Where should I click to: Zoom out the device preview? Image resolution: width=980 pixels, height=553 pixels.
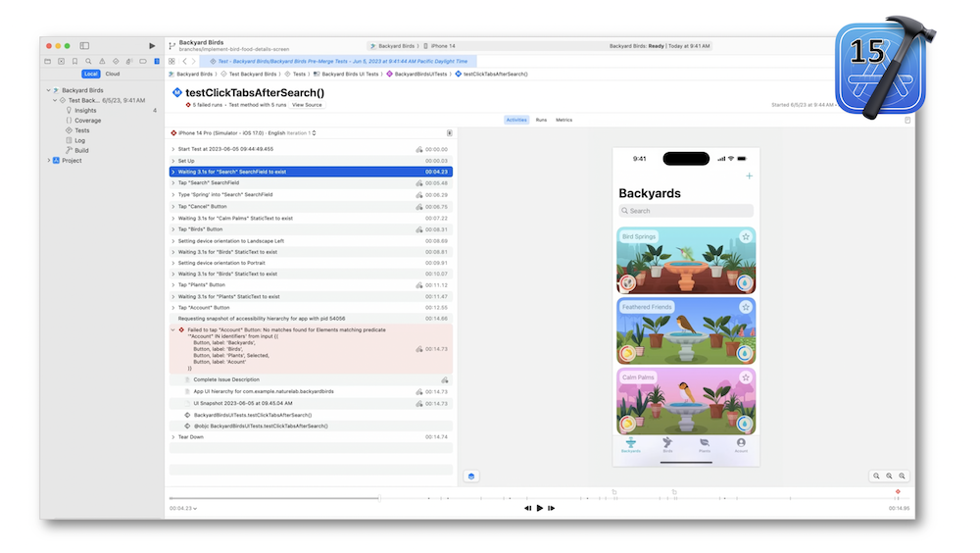point(876,477)
